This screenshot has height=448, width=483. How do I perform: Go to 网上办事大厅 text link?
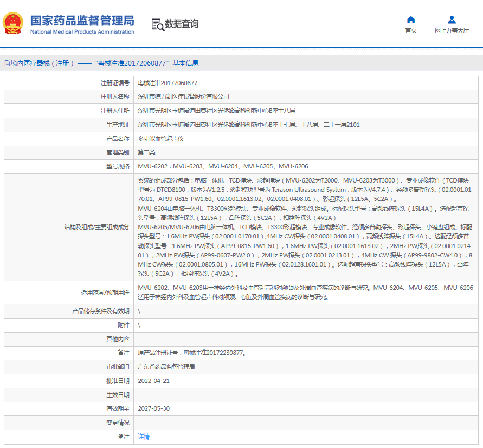coord(452,30)
